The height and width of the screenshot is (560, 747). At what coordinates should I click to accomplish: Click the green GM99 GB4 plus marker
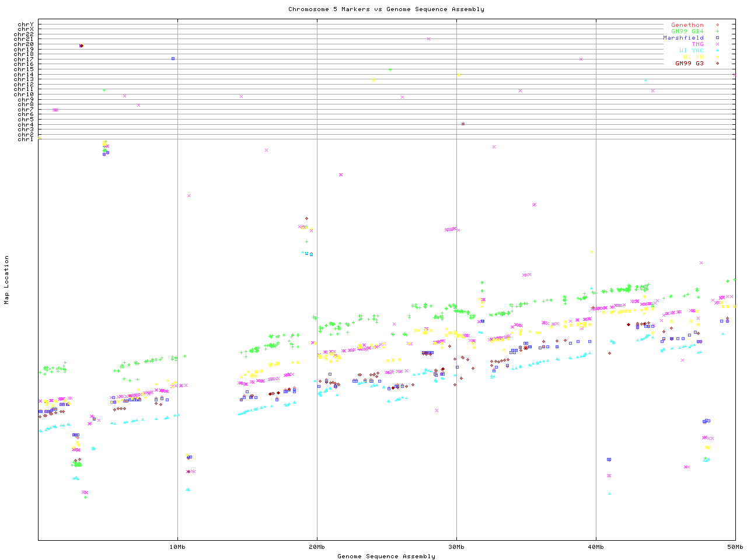717,32
